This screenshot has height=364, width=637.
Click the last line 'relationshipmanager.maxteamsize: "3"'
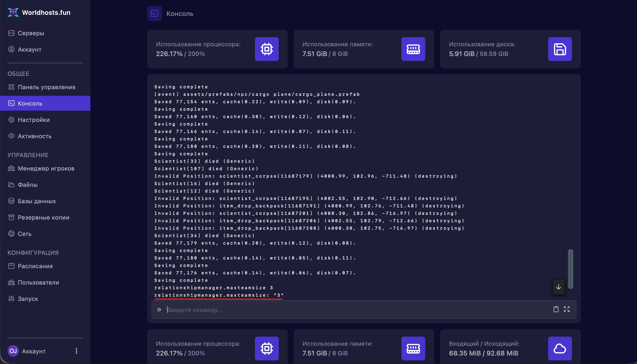point(219,295)
